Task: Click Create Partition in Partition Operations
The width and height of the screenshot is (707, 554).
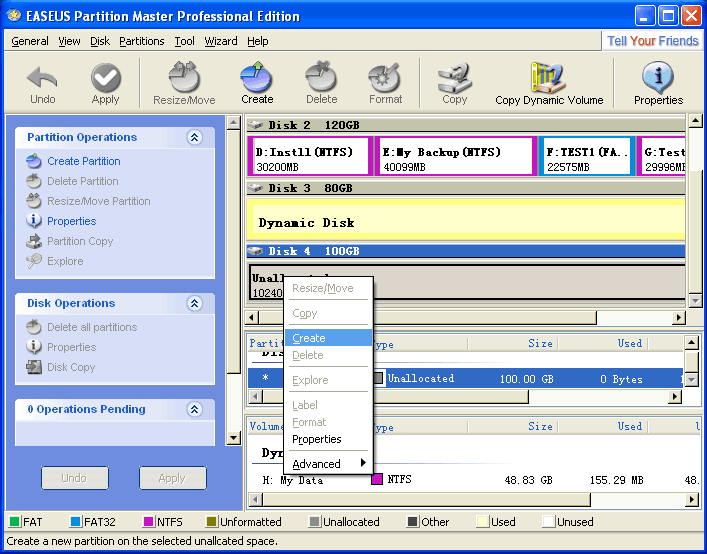Action: [x=84, y=161]
